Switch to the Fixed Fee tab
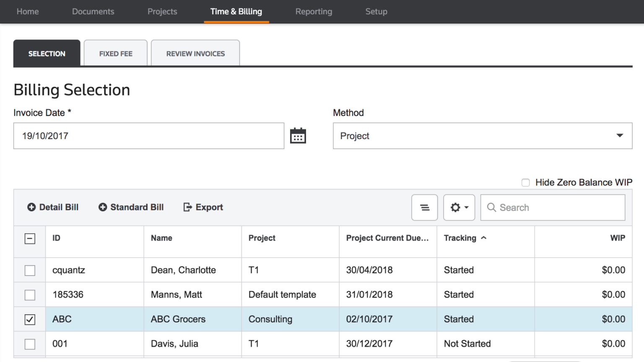 coord(115,53)
